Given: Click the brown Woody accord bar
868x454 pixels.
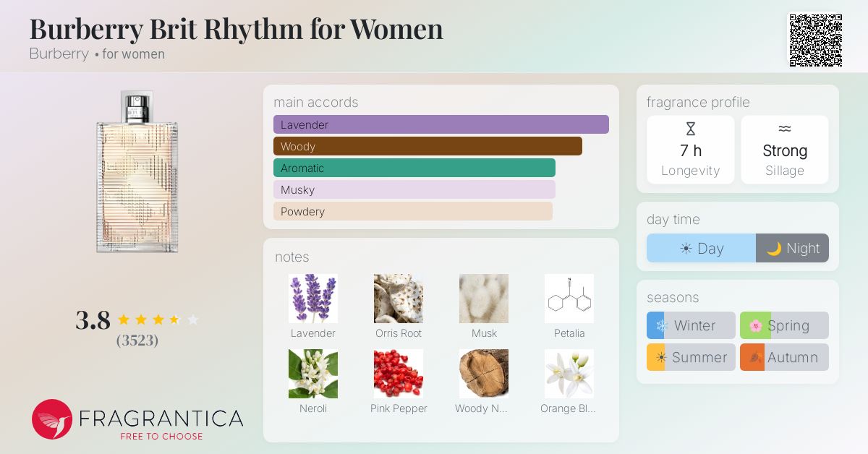Looking at the screenshot, I should [x=427, y=146].
